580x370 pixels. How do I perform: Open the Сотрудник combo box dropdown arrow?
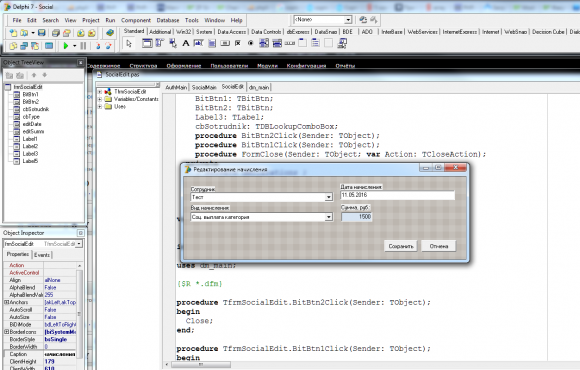point(328,197)
